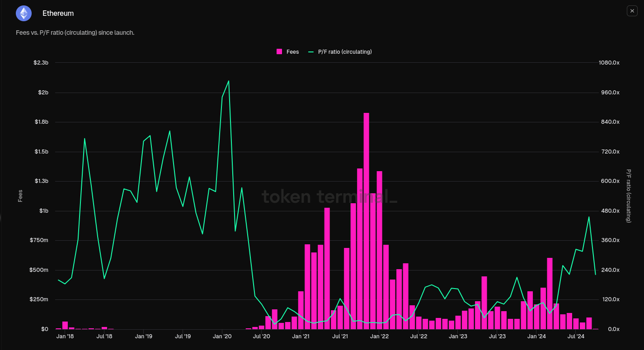Screen dimensions: 644x350
Task: Click the 1080.0x label on the right axis
Action: coord(609,62)
